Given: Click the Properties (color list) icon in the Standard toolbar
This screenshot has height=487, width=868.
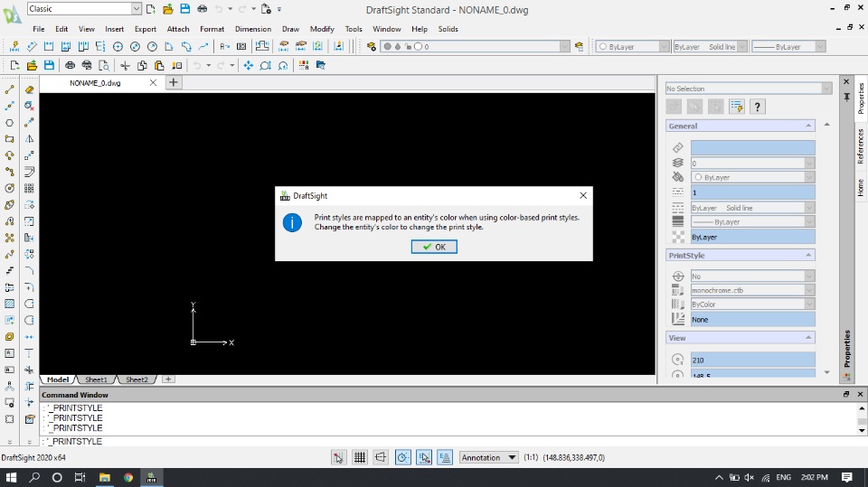Looking at the screenshot, I should click(304, 65).
